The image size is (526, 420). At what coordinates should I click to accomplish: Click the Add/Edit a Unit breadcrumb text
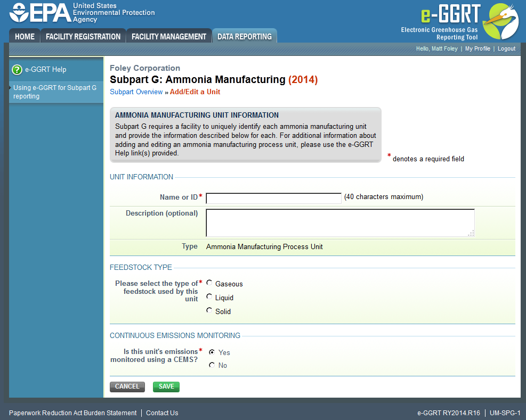[195, 92]
